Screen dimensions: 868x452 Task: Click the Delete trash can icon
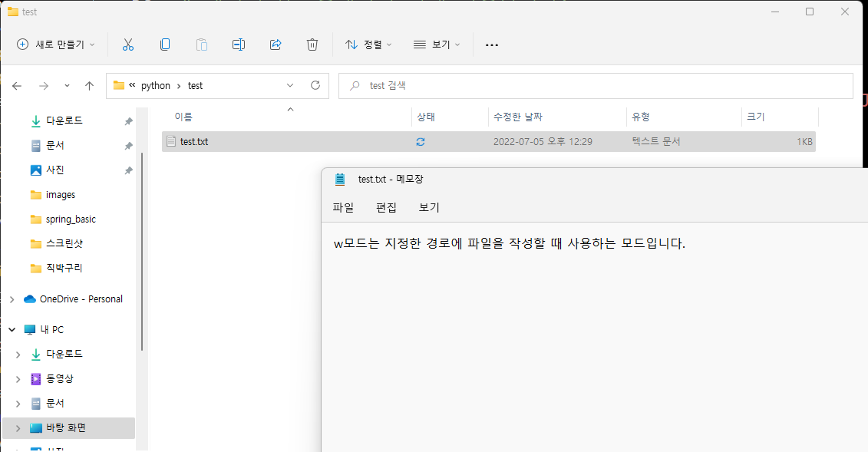[x=312, y=45]
